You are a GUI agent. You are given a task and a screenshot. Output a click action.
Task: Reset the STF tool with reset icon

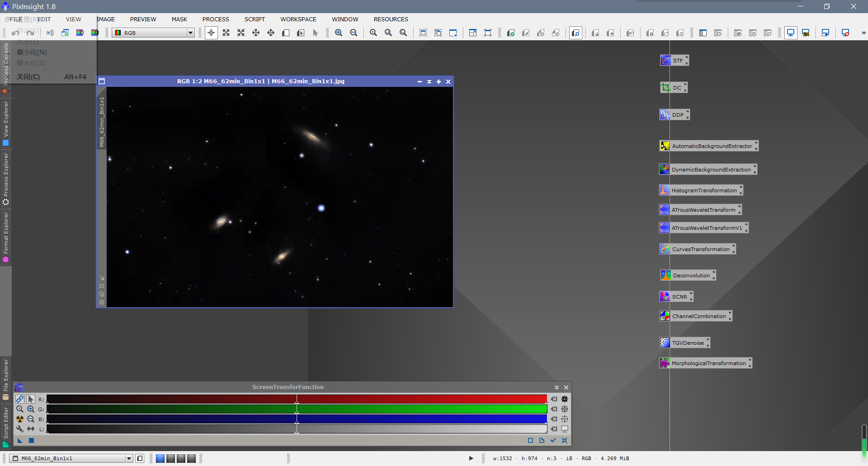point(564,440)
